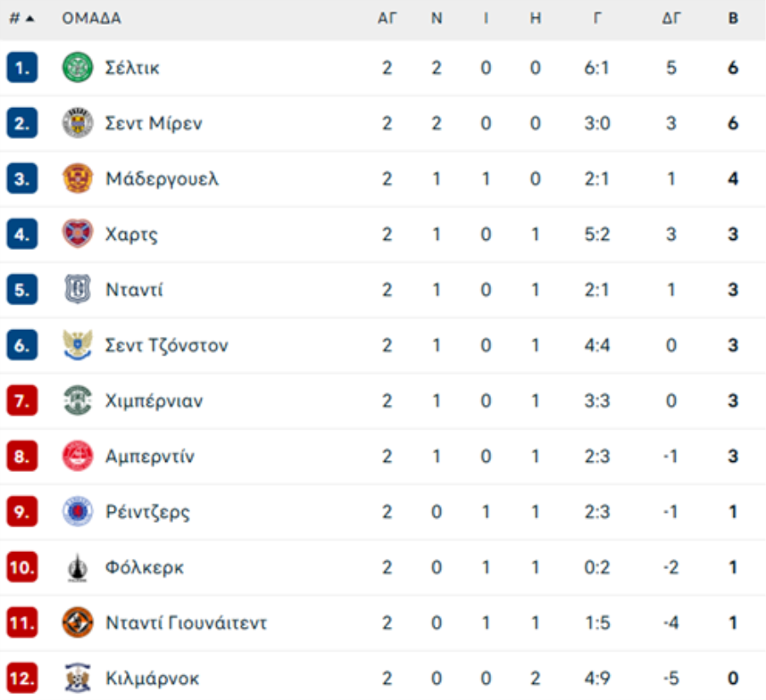Open the Dundee United orange crest
This screenshot has height=700, width=766.
[x=77, y=623]
